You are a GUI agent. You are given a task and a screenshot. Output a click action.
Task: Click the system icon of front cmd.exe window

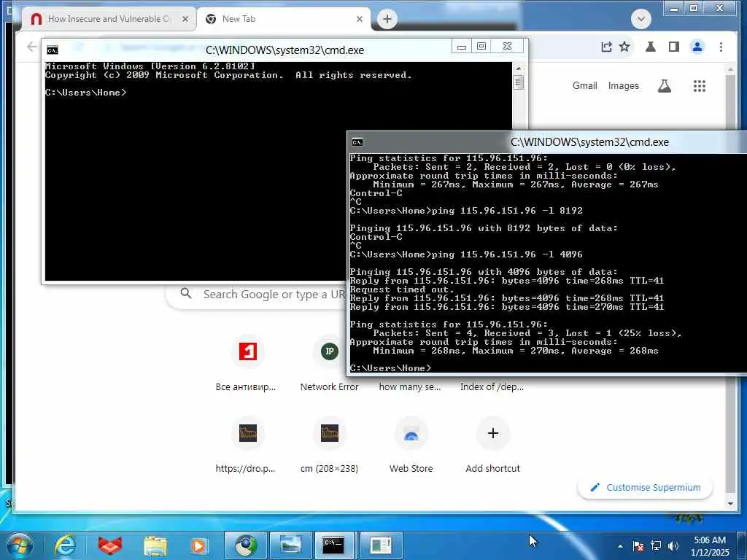pos(357,142)
